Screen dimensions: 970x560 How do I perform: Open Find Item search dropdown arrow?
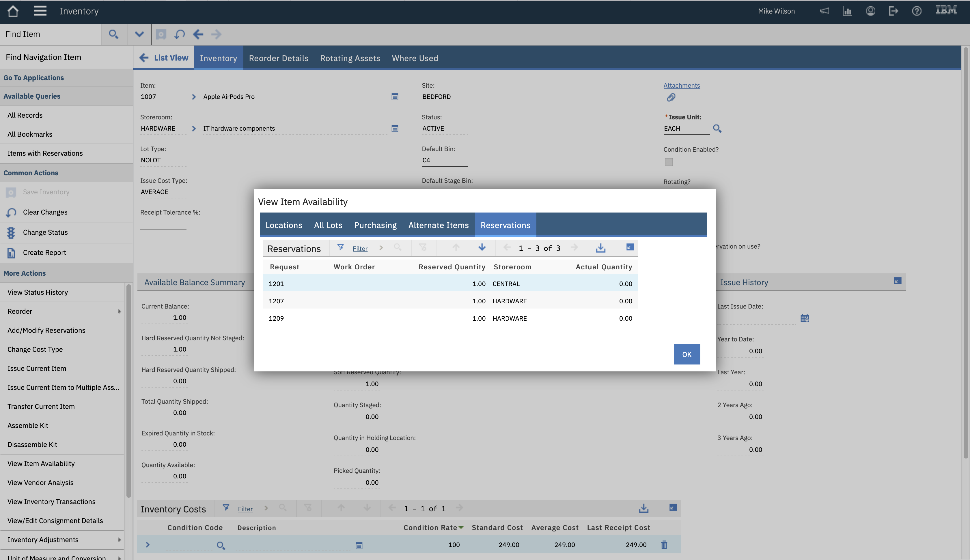pyautogui.click(x=139, y=34)
